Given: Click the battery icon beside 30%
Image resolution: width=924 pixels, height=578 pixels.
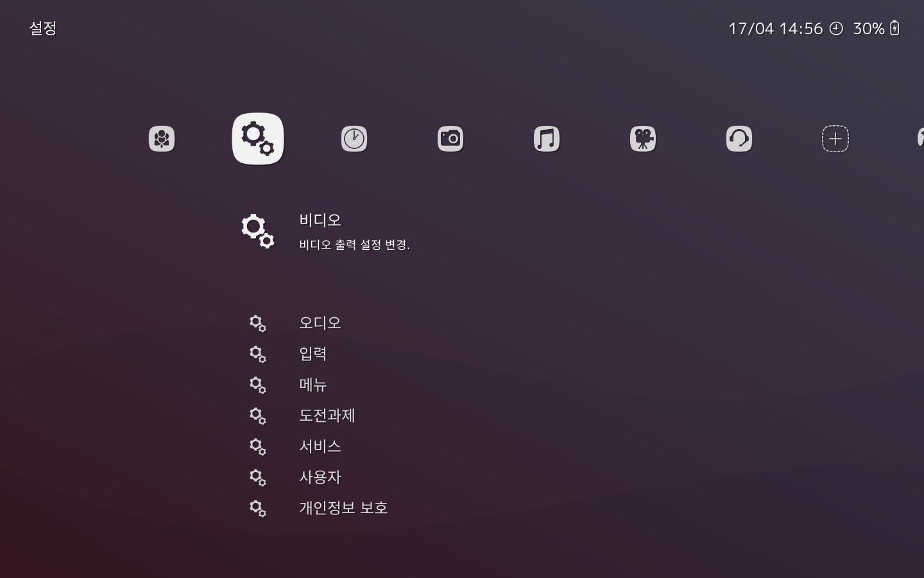Looking at the screenshot, I should click(x=895, y=28).
